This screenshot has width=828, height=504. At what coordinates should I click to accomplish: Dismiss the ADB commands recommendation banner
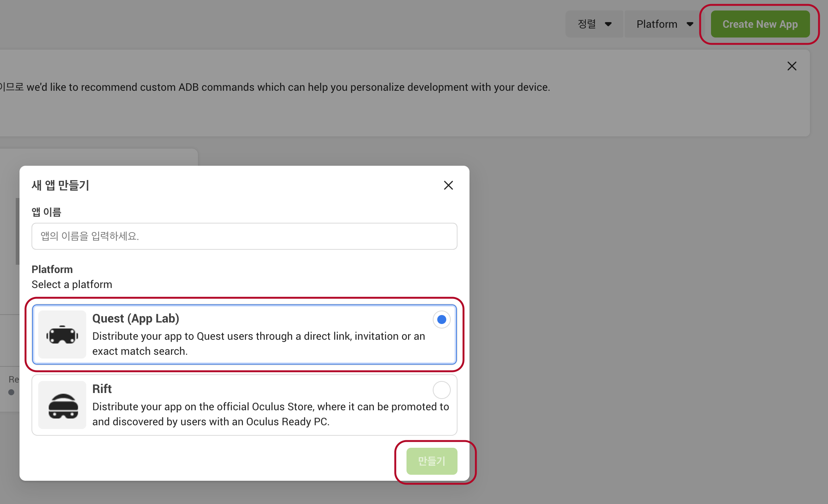coord(792,66)
